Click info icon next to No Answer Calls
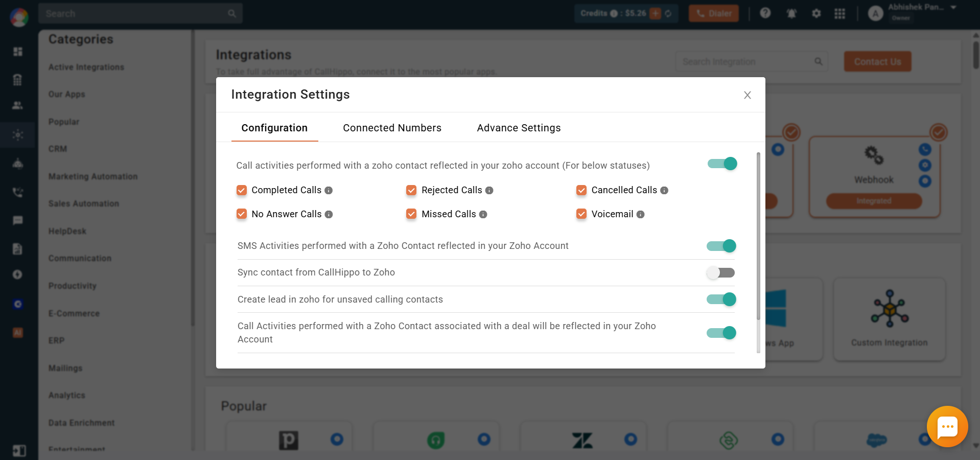Screen dimensions: 980x460 pos(329,215)
